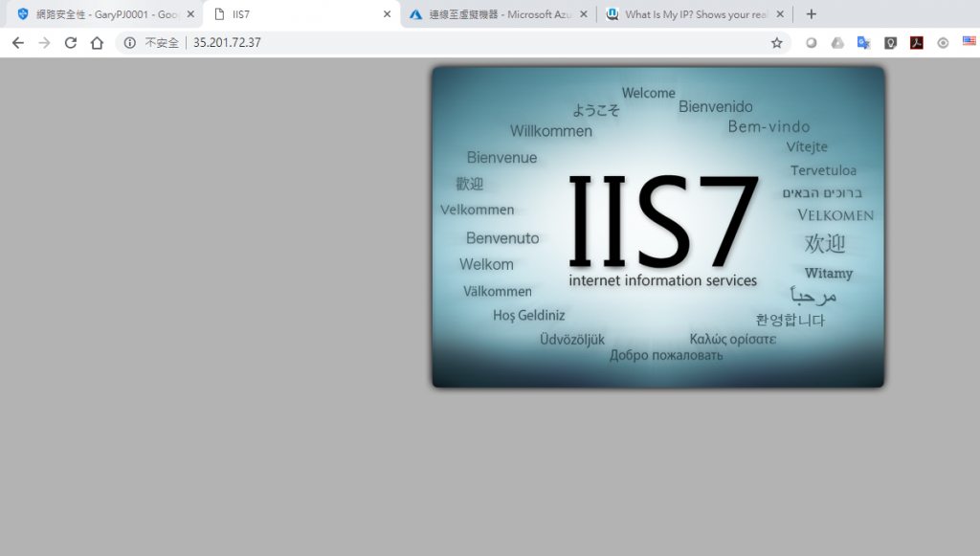Close the What Is My IP tab
This screenshot has width=980, height=556.
[x=780, y=14]
